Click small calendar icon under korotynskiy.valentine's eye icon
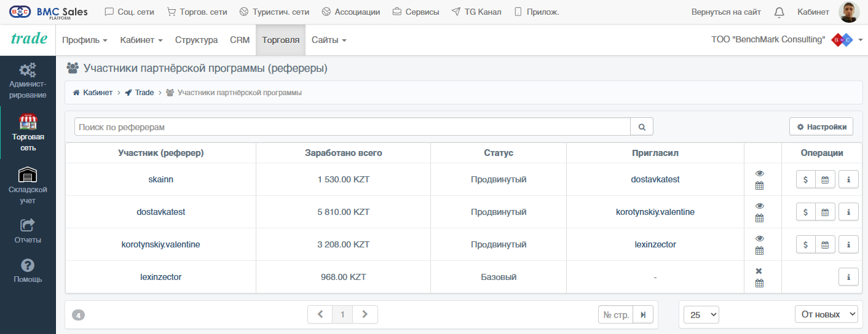Image resolution: width=868 pixels, height=334 pixels. (x=759, y=251)
